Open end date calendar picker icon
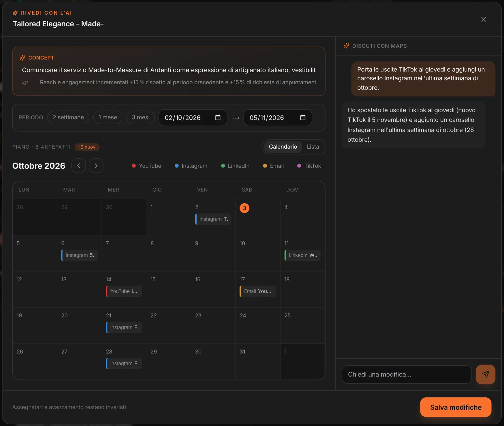 303,117
